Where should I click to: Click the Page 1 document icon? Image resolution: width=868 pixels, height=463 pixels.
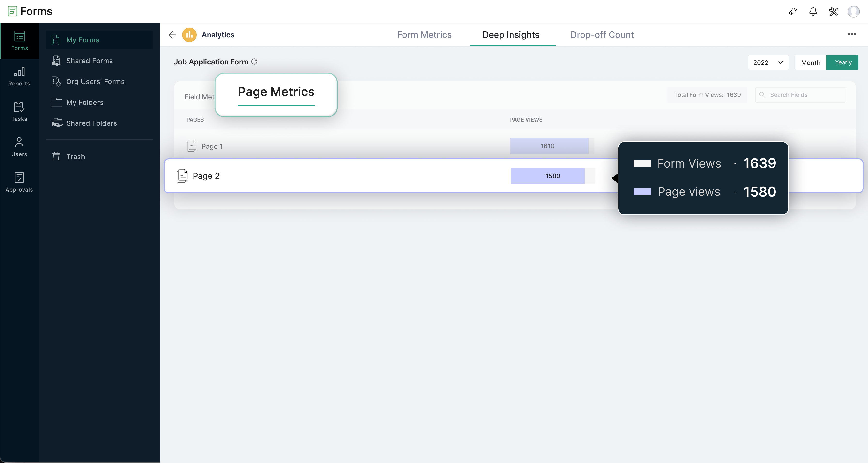coord(192,146)
